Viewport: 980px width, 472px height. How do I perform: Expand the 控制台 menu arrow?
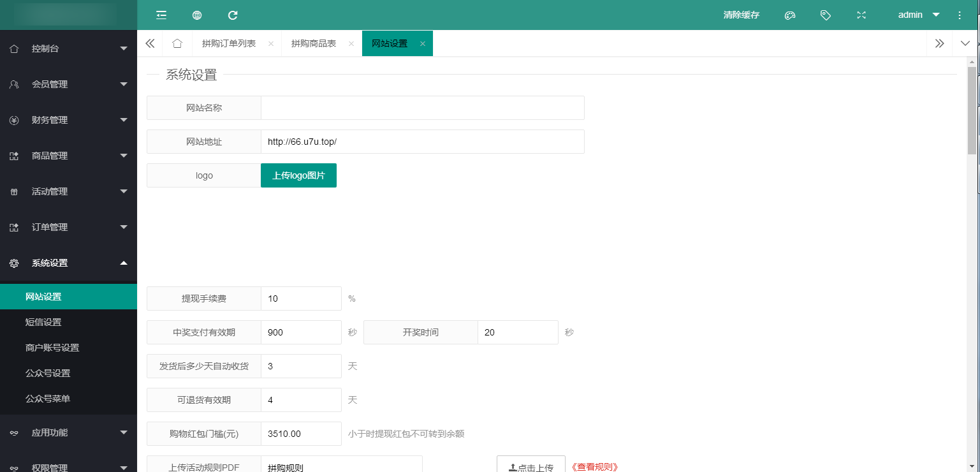point(124,48)
